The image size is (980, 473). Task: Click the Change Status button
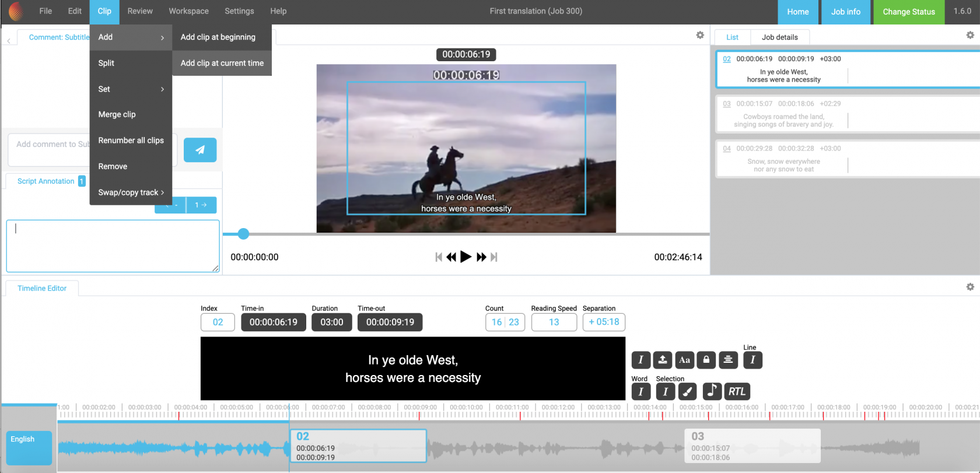908,12
